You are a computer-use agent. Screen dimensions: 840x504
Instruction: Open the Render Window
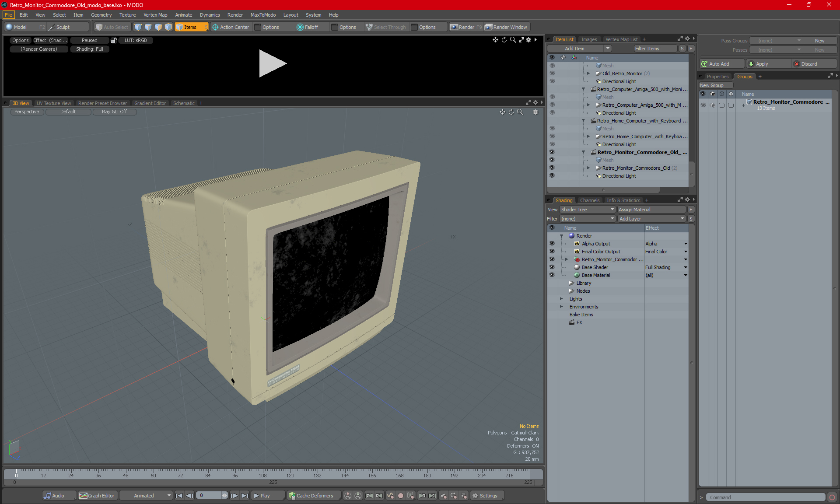507,27
